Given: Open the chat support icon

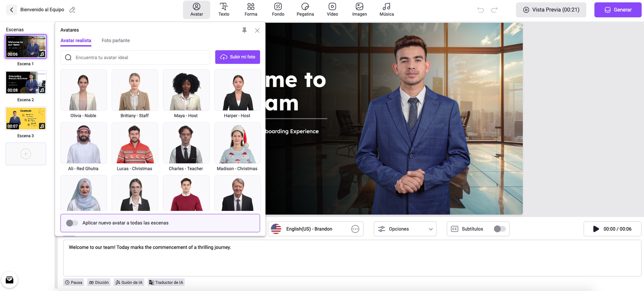Looking at the screenshot, I should pos(10,280).
